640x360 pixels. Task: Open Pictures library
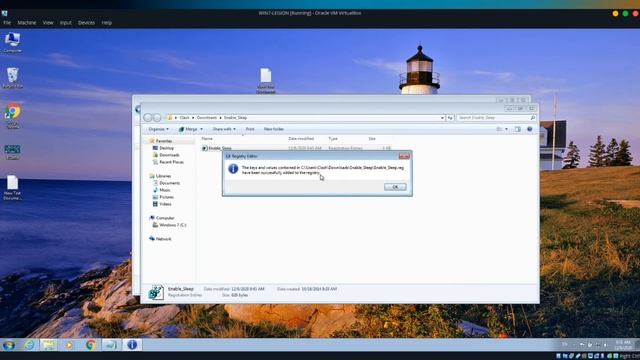tap(167, 197)
